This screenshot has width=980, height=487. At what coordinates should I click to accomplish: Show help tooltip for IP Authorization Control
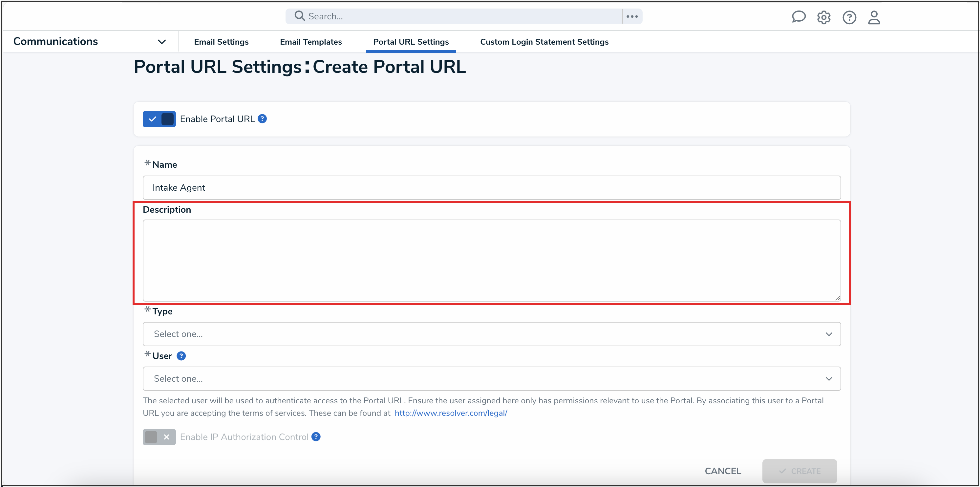pos(316,437)
